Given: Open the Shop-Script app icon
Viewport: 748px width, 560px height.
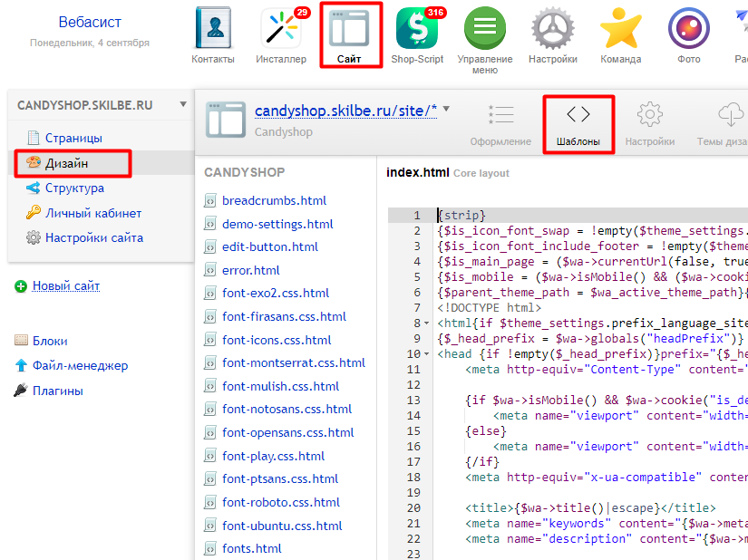Looking at the screenshot, I should tap(417, 29).
